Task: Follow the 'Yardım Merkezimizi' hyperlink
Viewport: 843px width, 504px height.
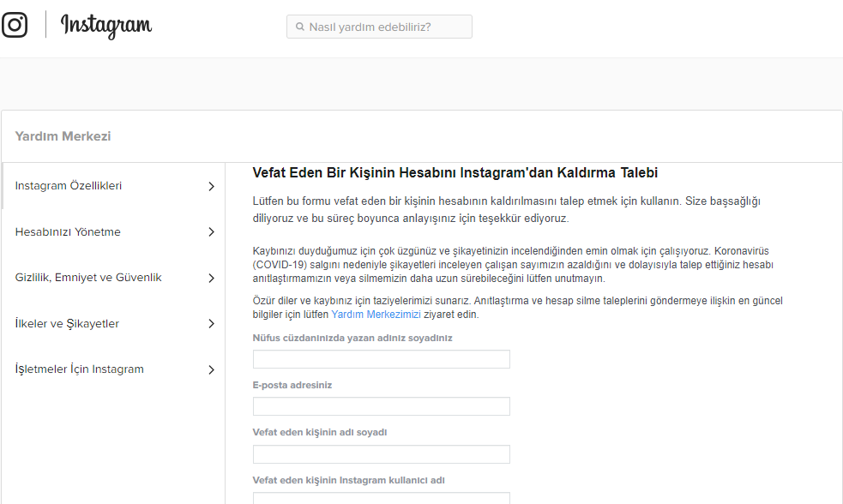Action: (x=376, y=315)
